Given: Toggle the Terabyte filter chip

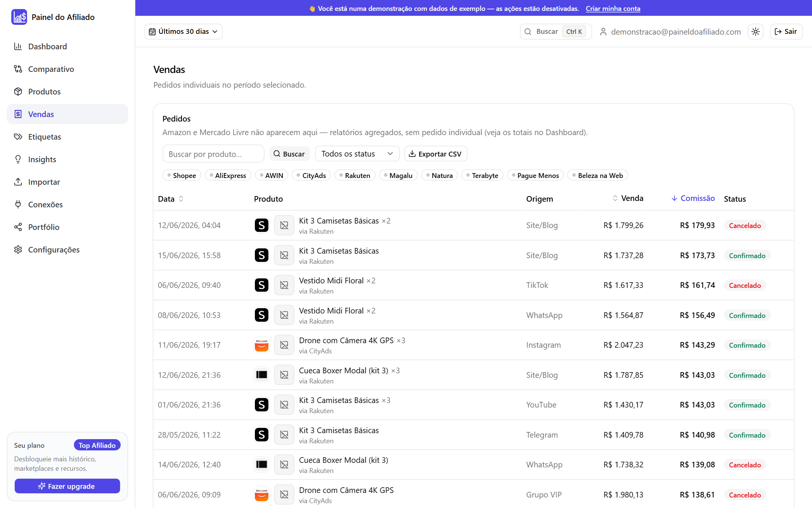Looking at the screenshot, I should (482, 175).
